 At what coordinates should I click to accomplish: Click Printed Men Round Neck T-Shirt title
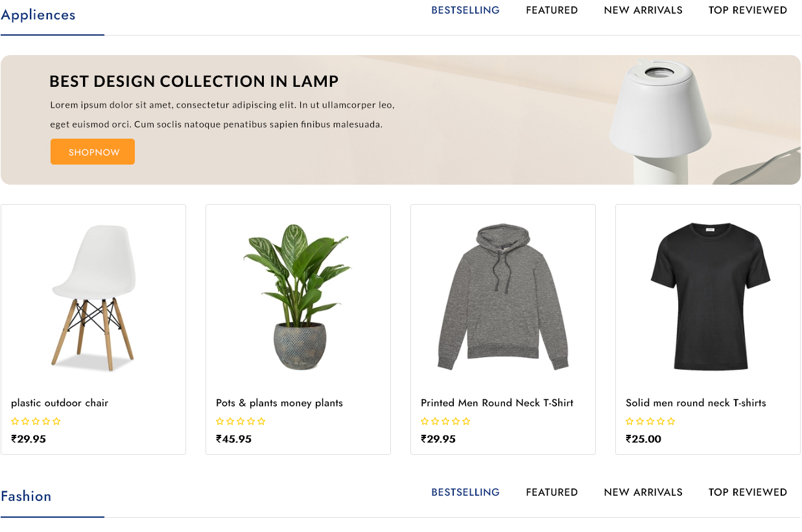pyautogui.click(x=497, y=403)
